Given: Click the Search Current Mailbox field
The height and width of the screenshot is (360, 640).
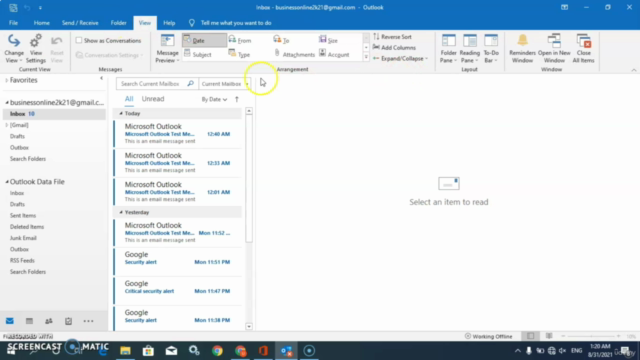Looking at the screenshot, I should coord(152,84).
